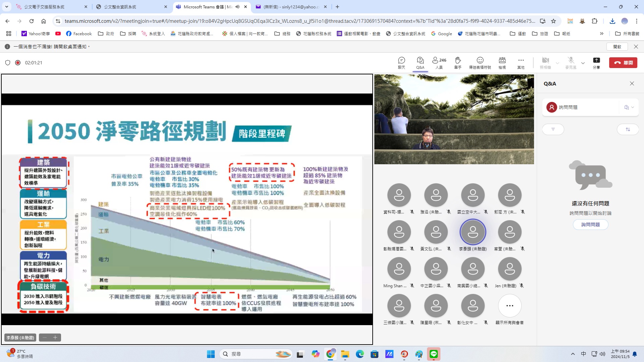The width and height of the screenshot is (644, 362).
Task: Select the Q&A tab in meeting toolbar
Action: click(x=420, y=63)
